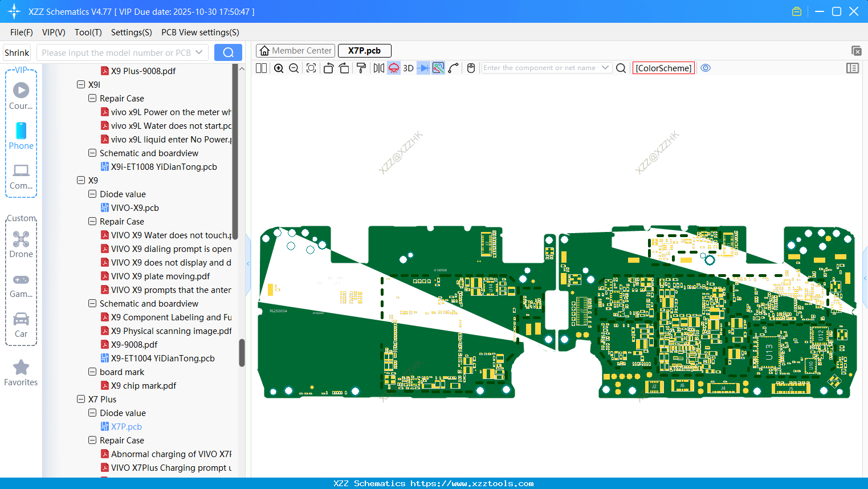Search for the component or net name
This screenshot has width=868, height=489.
(x=621, y=68)
